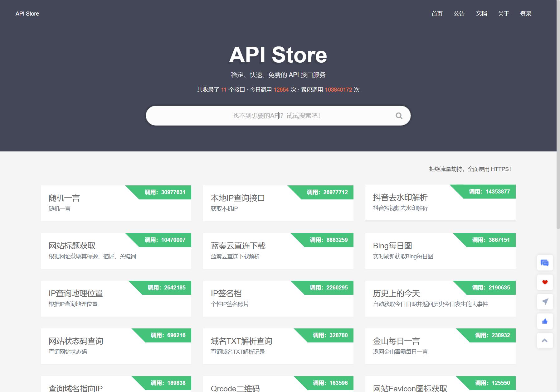The image size is (560, 392).
Task: Click the red heart floating icon
Action: click(545, 282)
